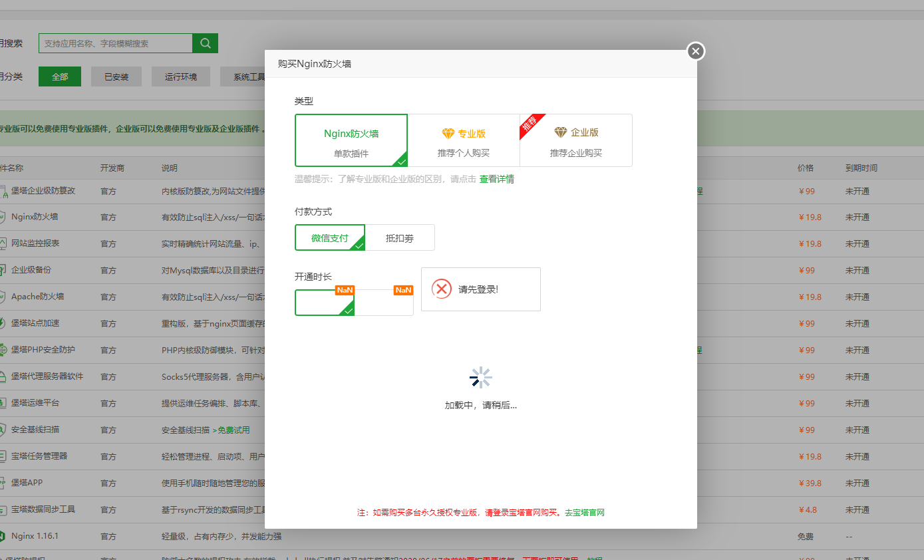The width and height of the screenshot is (924, 560).
Task: Click 企业级备份 in the plugin list
Action: point(31,271)
